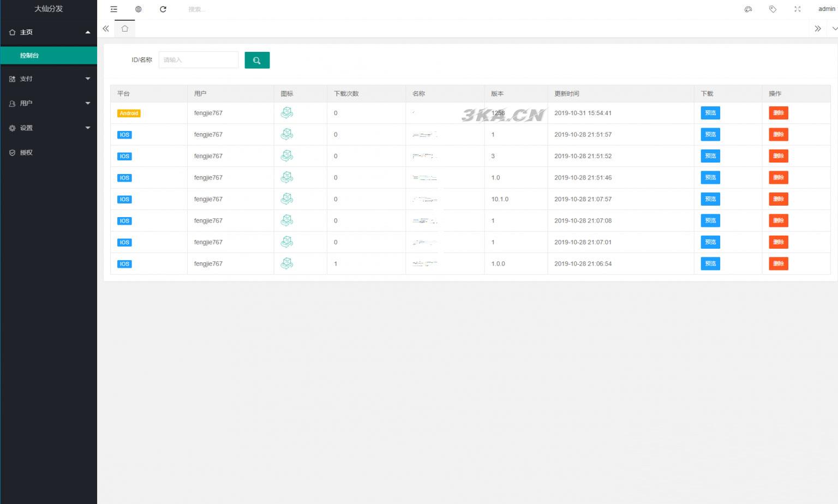Click blue button for version 1.0.0 row
The height and width of the screenshot is (504, 838).
(710, 263)
